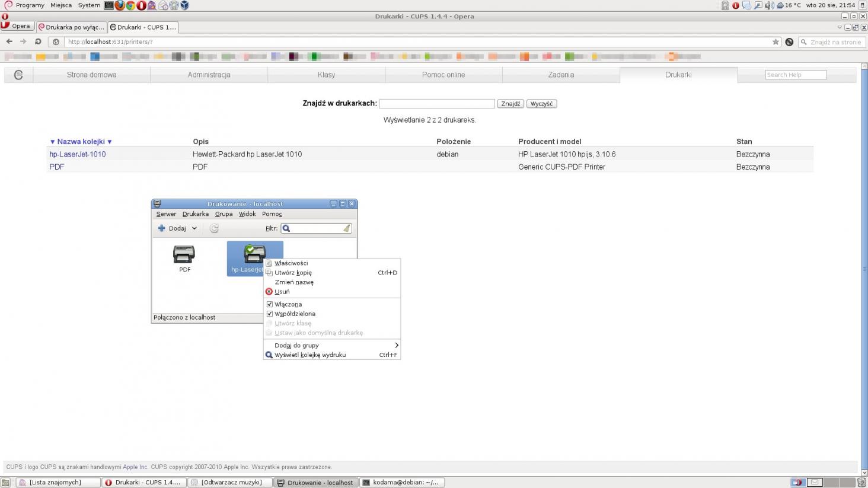Click the Znajdź w drukarkach search field
868x488 pixels.
pos(436,104)
